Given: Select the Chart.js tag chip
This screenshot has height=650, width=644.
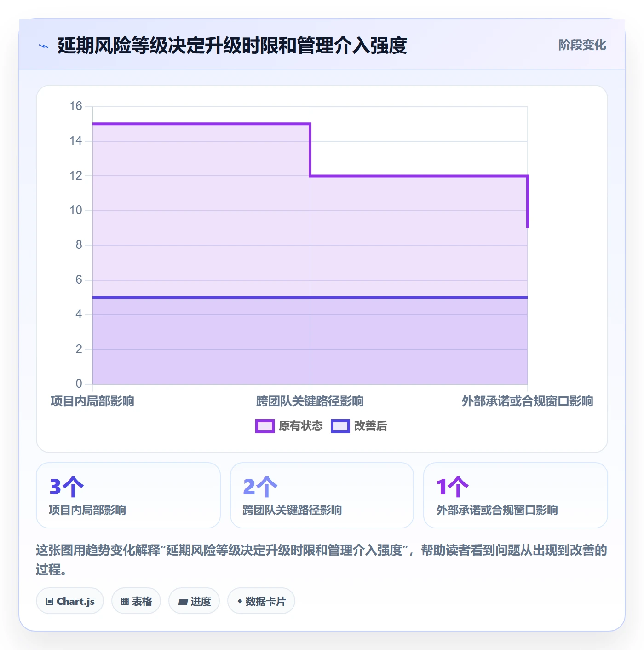Looking at the screenshot, I should 70,601.
